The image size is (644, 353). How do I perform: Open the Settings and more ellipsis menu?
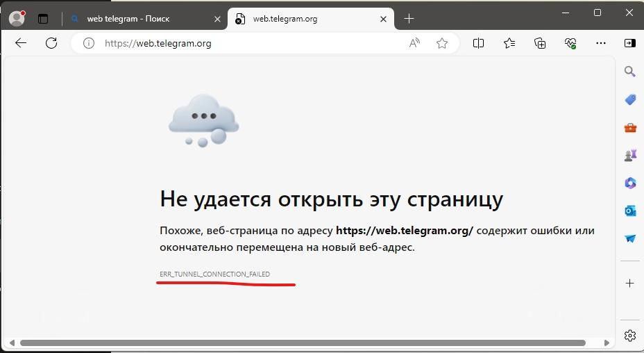click(x=601, y=43)
